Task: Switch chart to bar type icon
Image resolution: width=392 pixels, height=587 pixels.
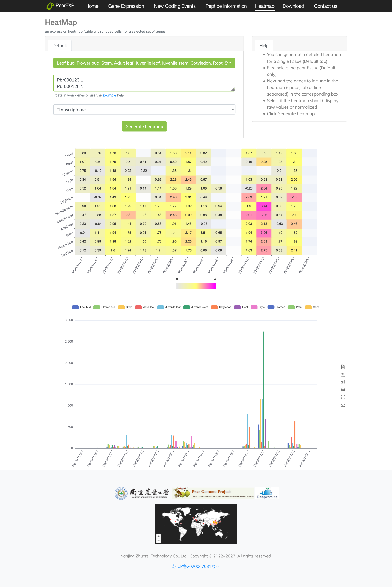Action: click(343, 382)
